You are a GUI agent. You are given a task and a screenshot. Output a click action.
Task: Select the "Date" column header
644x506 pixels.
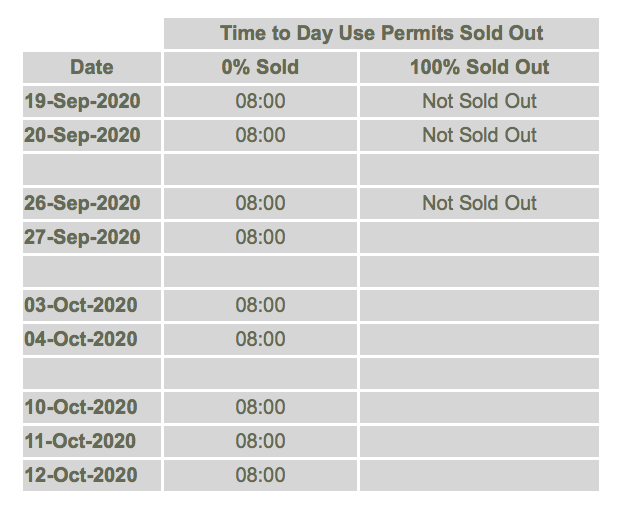92,68
